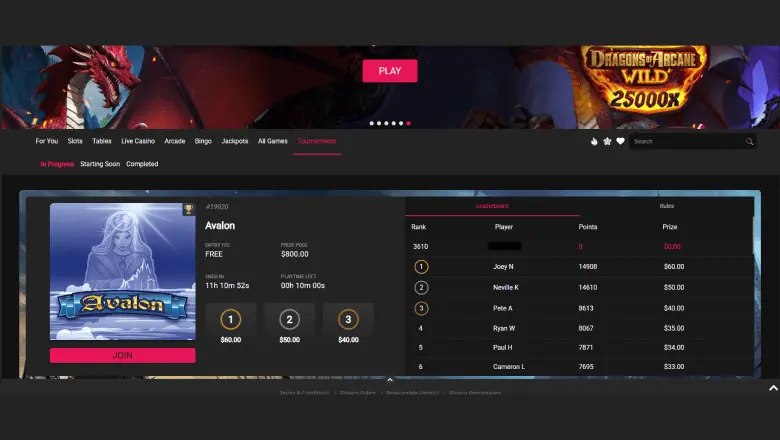Click the first place medal badge worth $60.00

coord(231,320)
